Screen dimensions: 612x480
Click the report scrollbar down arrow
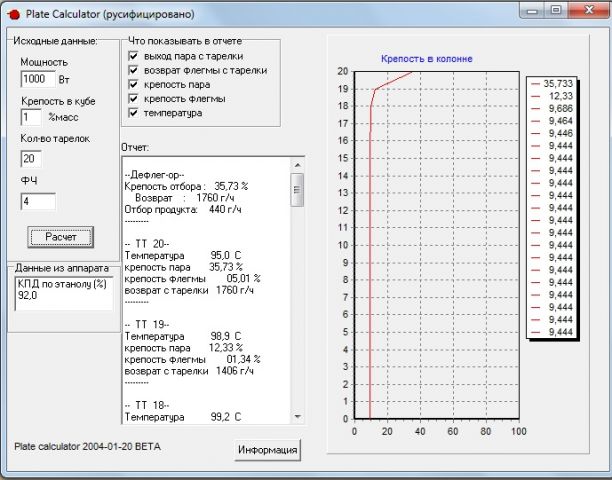tap(297, 415)
